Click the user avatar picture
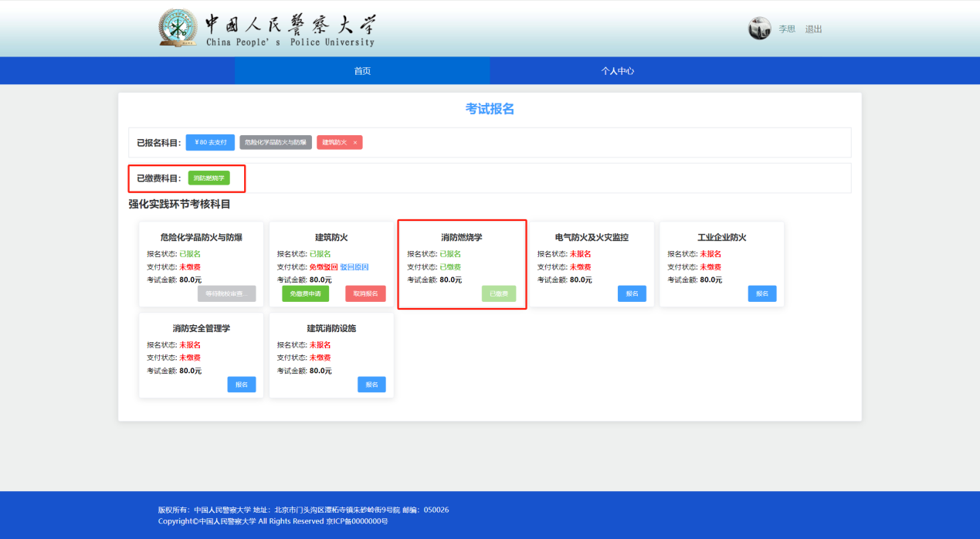Image resolution: width=980 pixels, height=539 pixels. coord(759,29)
